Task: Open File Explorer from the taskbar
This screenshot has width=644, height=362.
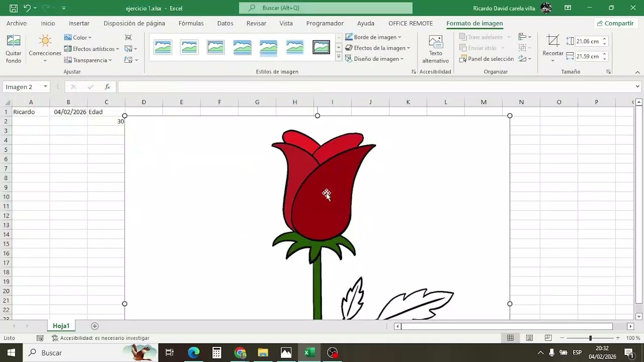Action: click(263, 353)
